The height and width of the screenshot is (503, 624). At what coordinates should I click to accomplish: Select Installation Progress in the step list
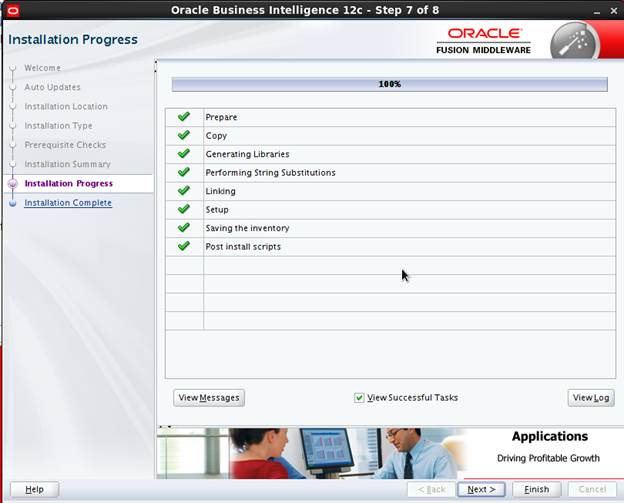68,184
